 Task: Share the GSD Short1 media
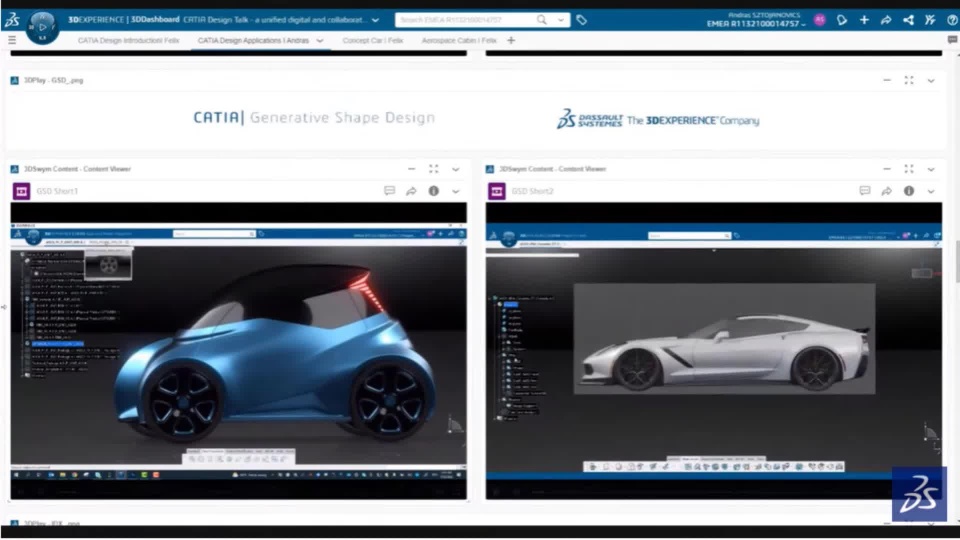[x=411, y=191]
